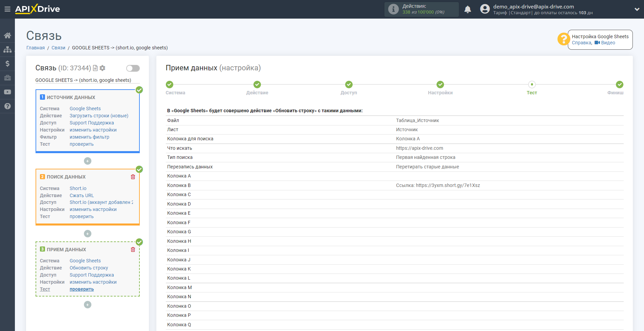
Task: Click the Перетирать старые данные value
Action: (427, 167)
